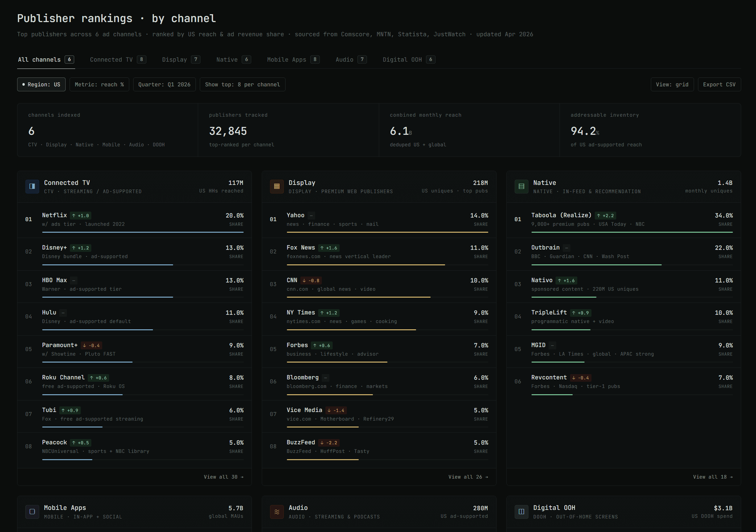Open the Quarter: Q1 2026 selector
This screenshot has width=756, height=532.
[x=164, y=84]
